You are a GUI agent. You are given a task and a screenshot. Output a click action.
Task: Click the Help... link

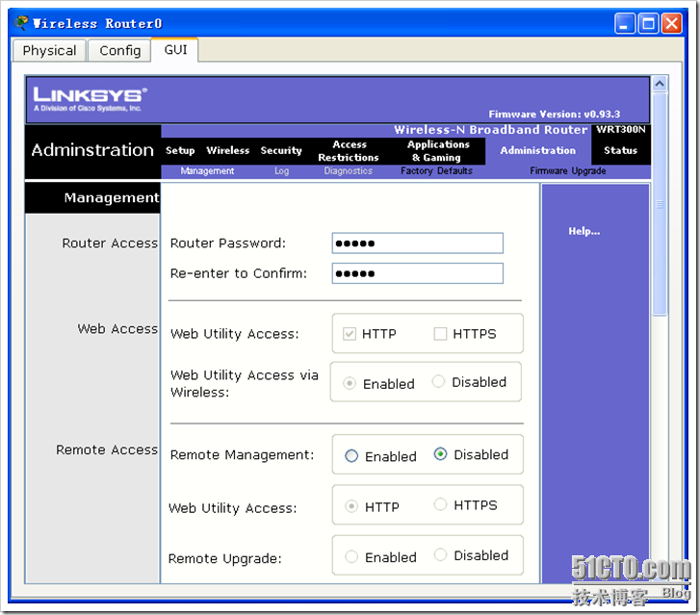pyautogui.click(x=583, y=231)
